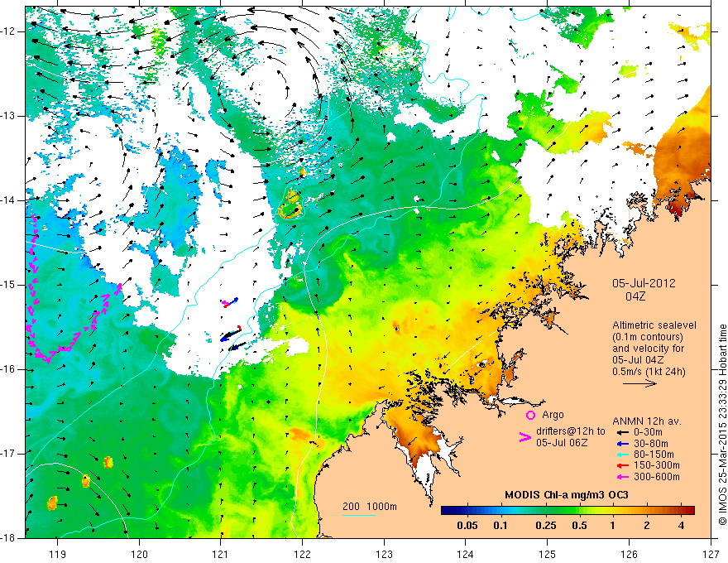Image resolution: width=728 pixels, height=563 pixels.
Task: Click the latitude axis label -14
Action: point(8,200)
